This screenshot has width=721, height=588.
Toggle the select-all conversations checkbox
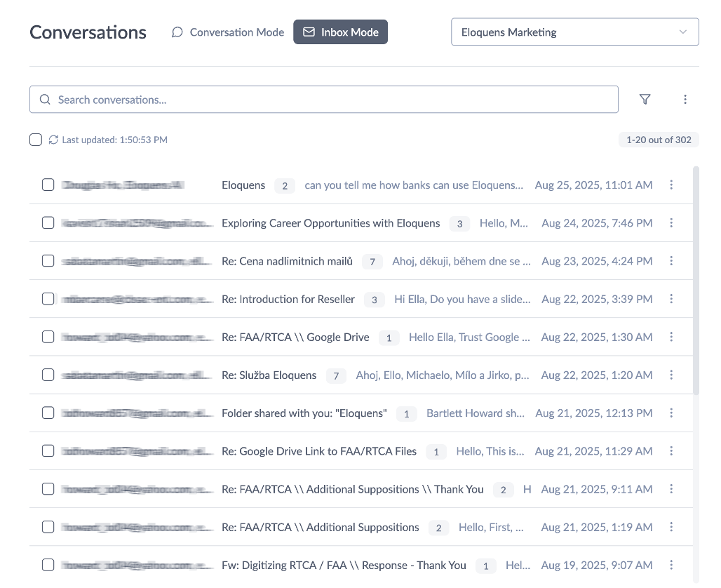point(35,140)
